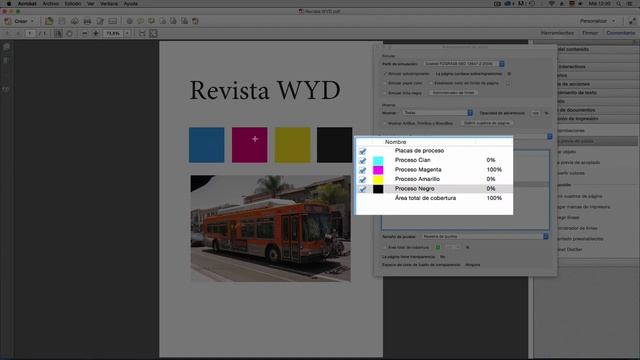The width and height of the screenshot is (640, 360).
Task: Enable Área total de cobertura checkbox
Action: point(384,247)
